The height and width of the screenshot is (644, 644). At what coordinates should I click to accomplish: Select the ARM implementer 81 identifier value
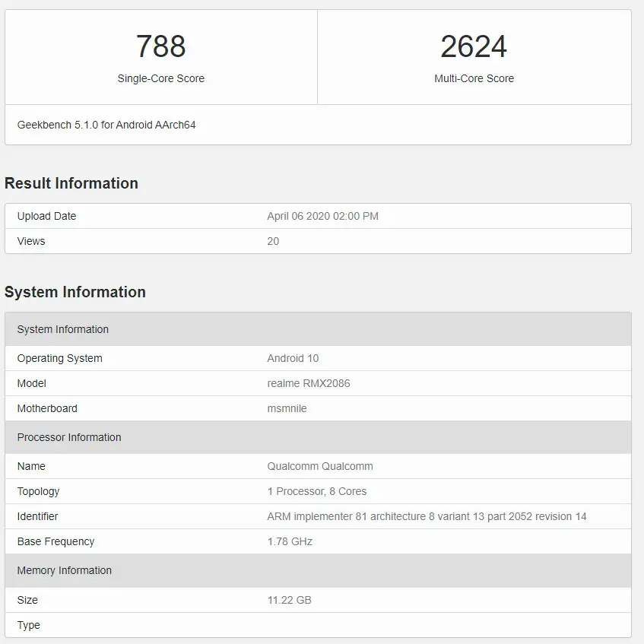[x=427, y=517]
